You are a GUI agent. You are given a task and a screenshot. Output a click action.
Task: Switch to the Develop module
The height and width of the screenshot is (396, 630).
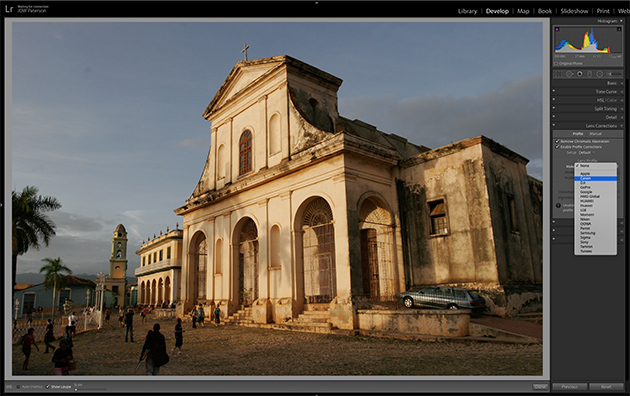point(497,11)
